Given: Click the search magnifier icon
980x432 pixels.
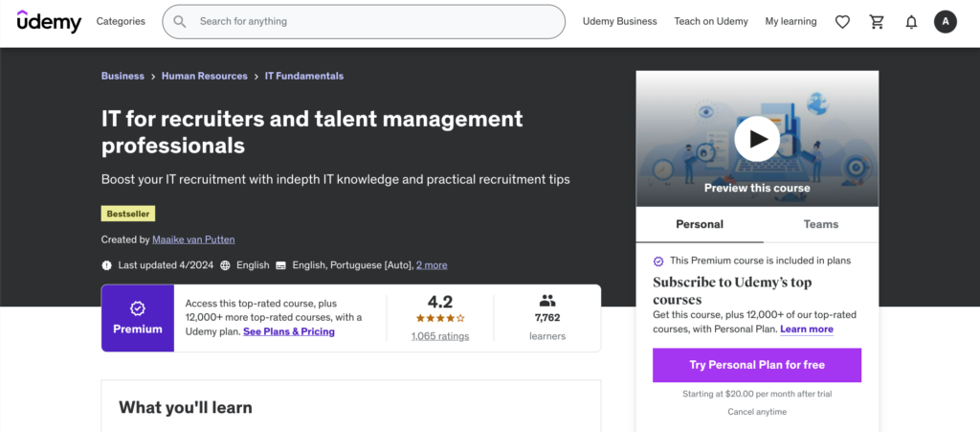Looking at the screenshot, I should click(180, 21).
